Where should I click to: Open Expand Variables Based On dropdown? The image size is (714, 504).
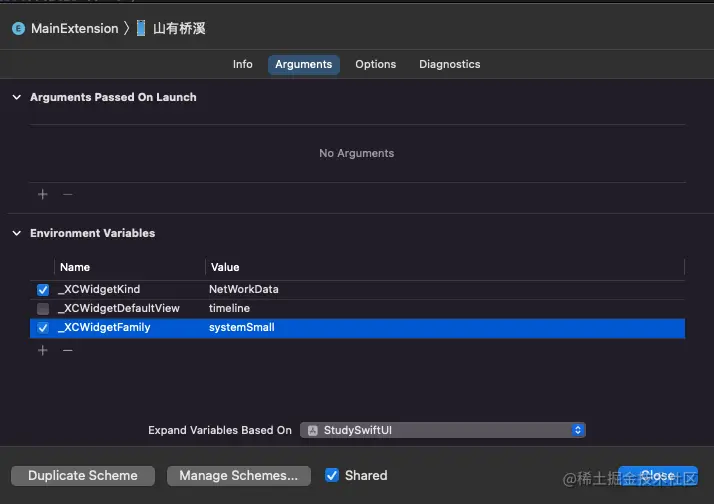[443, 430]
